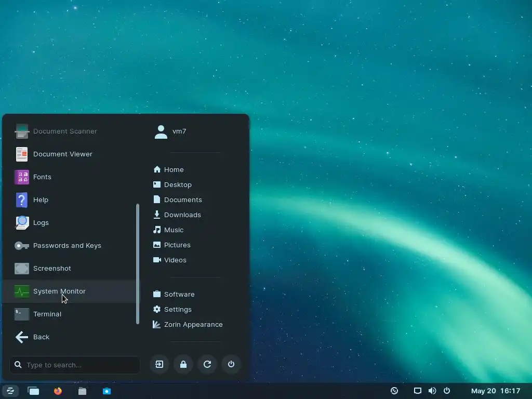Click the display tray icon
532x399 pixels.
coord(418,391)
